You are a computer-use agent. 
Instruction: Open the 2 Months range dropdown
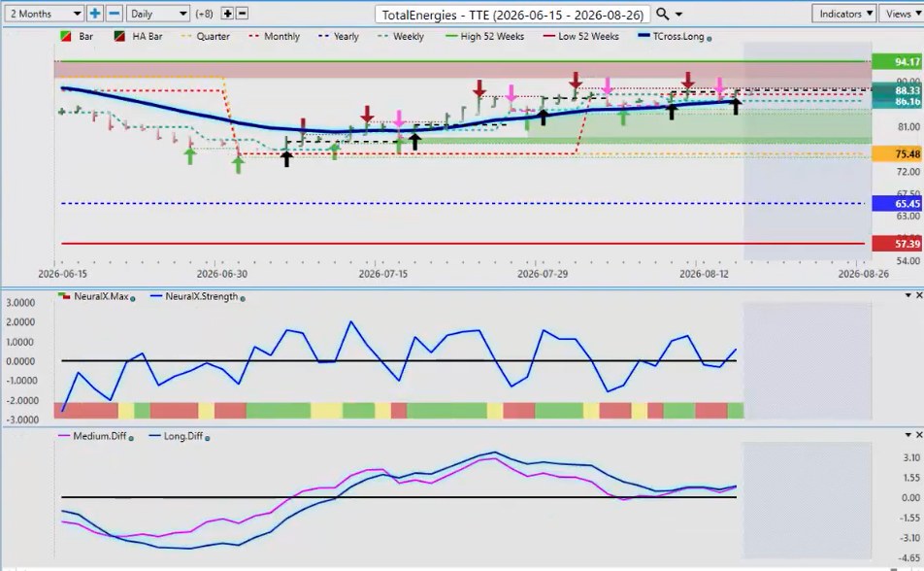(x=45, y=14)
